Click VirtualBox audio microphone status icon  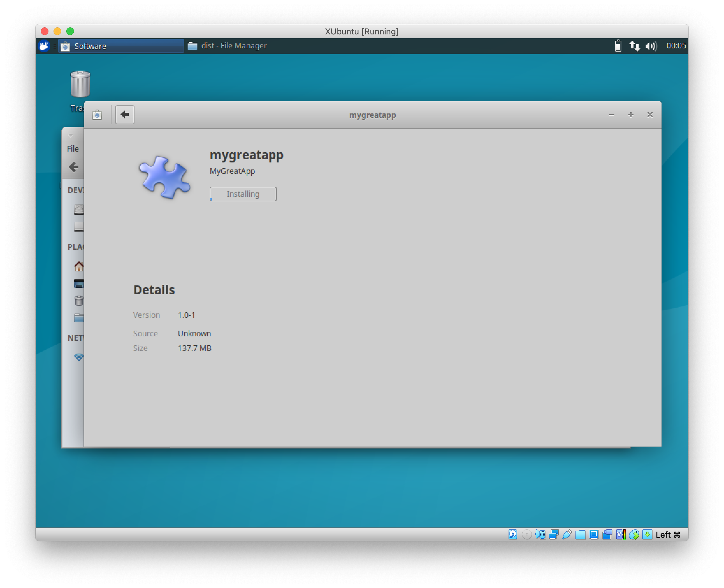tap(540, 534)
